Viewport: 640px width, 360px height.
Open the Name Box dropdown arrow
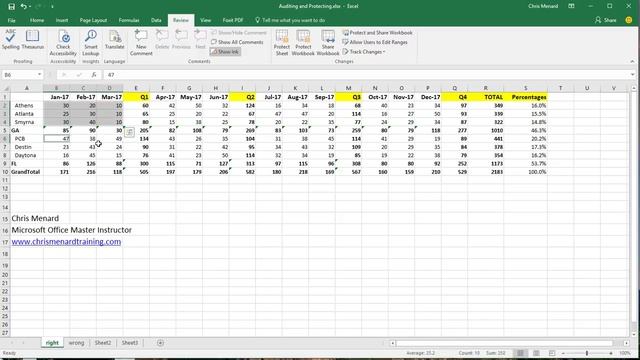tap(39, 75)
